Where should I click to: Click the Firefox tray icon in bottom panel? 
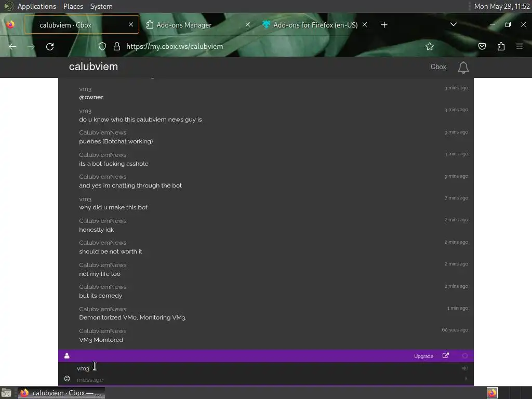click(492, 393)
